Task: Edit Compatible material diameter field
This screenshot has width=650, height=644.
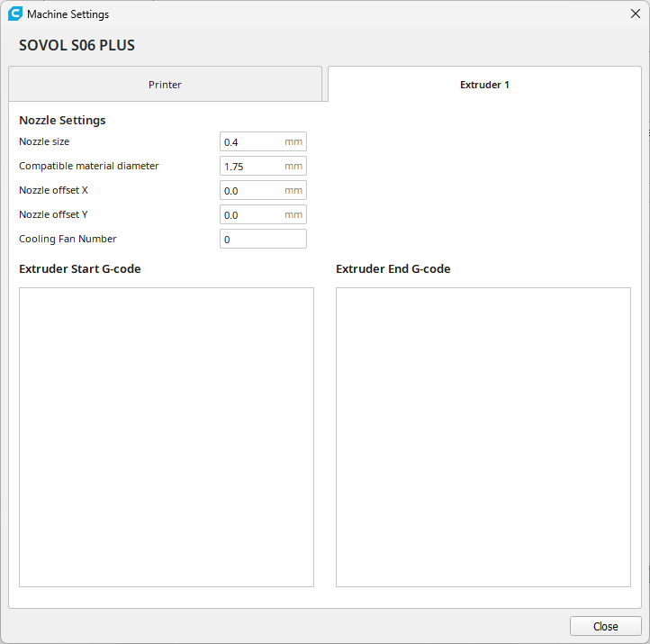Action: (x=263, y=166)
